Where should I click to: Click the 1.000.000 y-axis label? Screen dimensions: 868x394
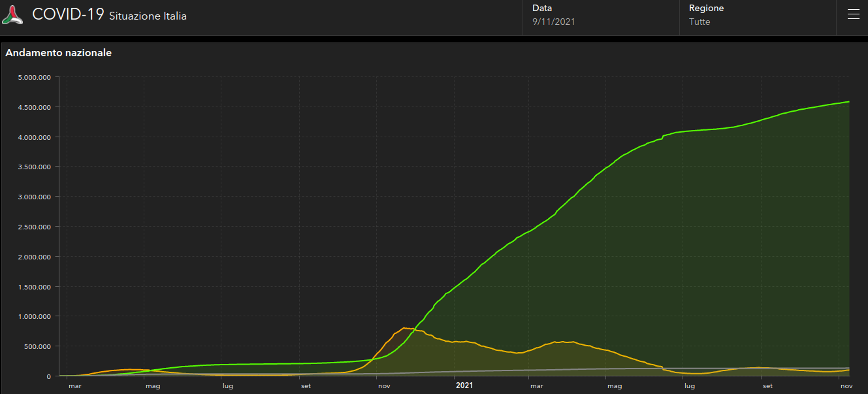[x=35, y=316]
